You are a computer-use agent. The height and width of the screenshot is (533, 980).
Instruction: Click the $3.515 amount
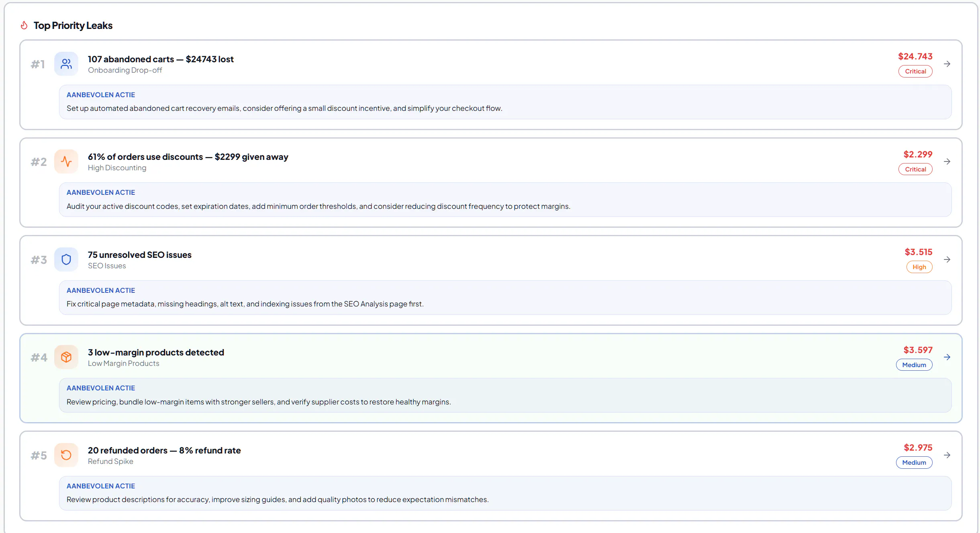coord(919,252)
